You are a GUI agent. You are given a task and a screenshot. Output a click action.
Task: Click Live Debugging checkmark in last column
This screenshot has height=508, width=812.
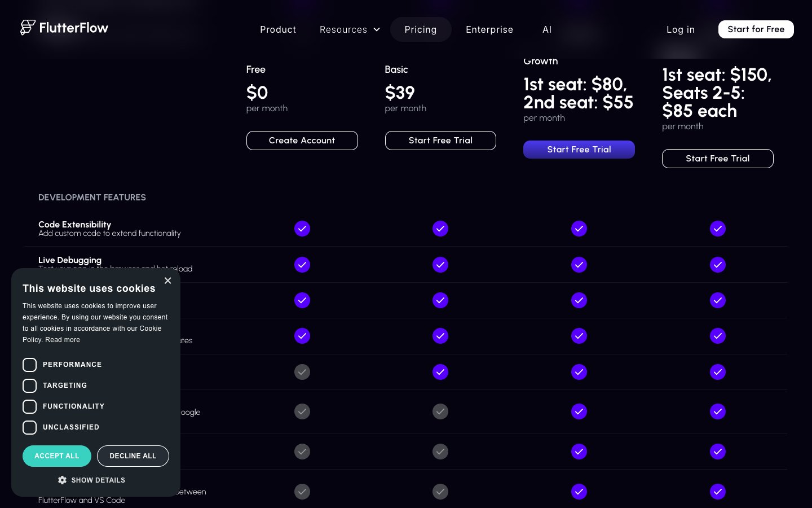pyautogui.click(x=718, y=265)
